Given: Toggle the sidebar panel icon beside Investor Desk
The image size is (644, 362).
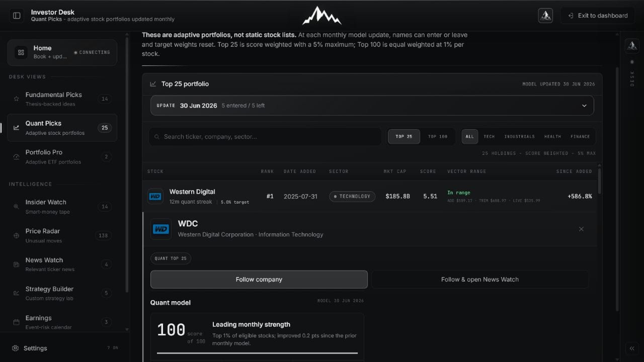Looking at the screenshot, I should (x=17, y=16).
